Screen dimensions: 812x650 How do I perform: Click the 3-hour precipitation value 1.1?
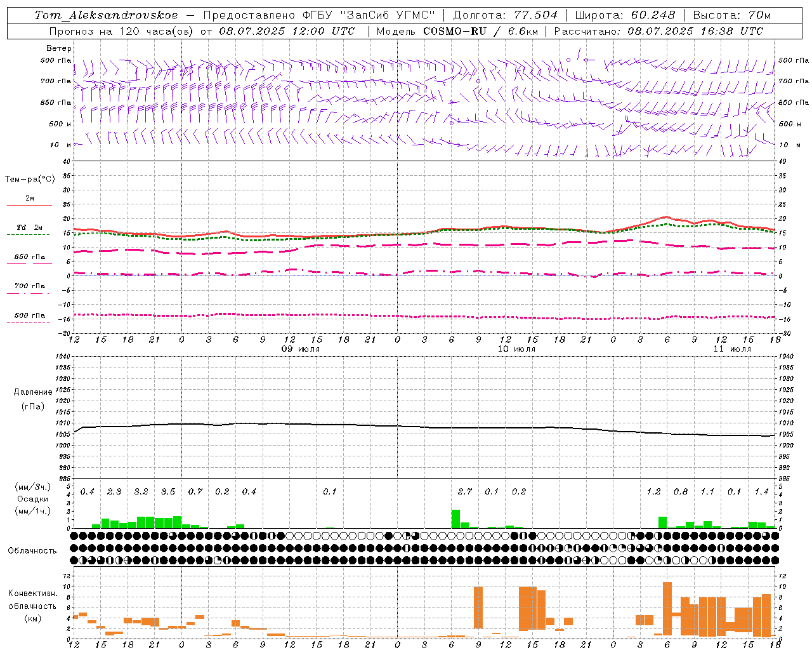coord(707,492)
